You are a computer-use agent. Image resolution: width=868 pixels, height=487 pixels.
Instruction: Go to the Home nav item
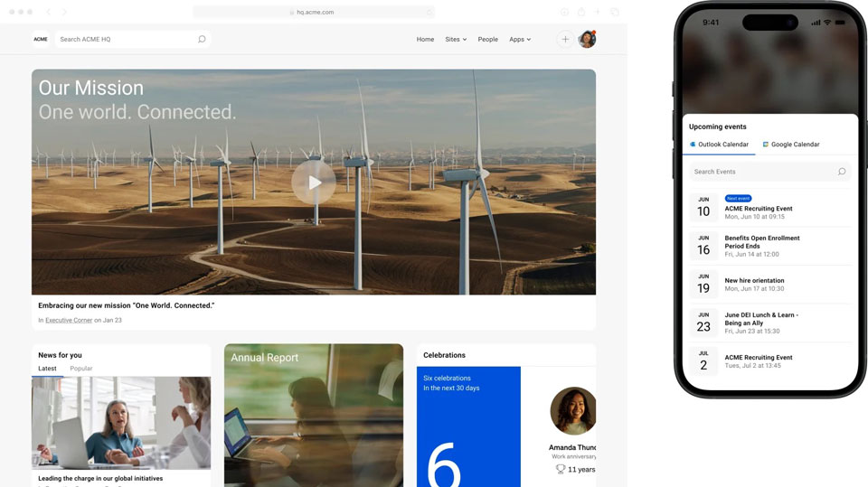(x=425, y=39)
